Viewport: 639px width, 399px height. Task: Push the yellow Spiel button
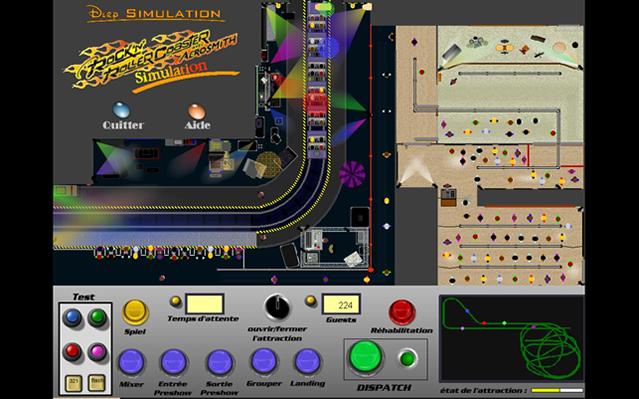coord(135,312)
